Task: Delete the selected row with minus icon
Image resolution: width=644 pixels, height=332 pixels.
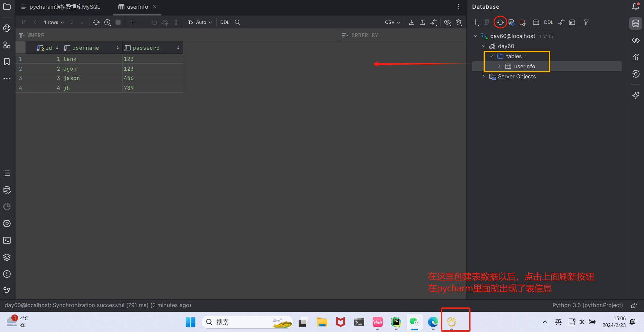Action: coord(143,22)
